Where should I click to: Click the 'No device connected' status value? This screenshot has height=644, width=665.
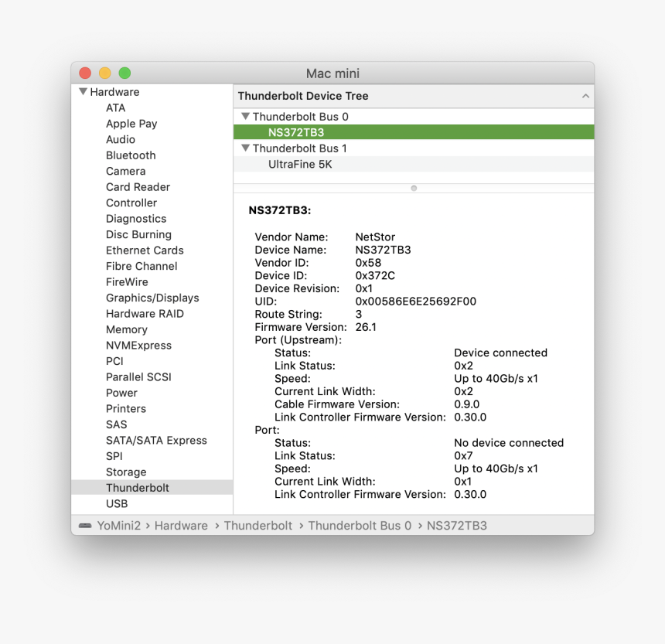pyautogui.click(x=509, y=443)
